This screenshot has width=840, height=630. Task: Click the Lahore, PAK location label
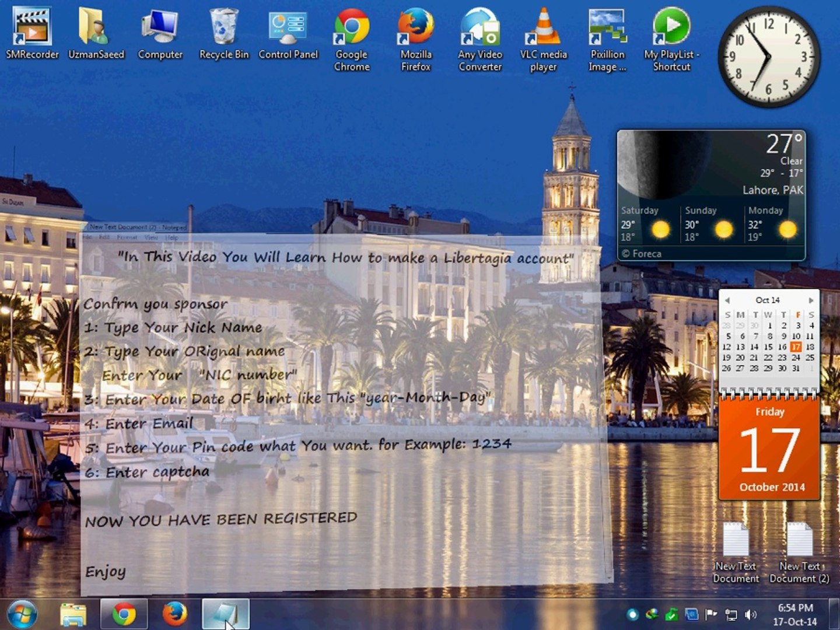coord(772,190)
